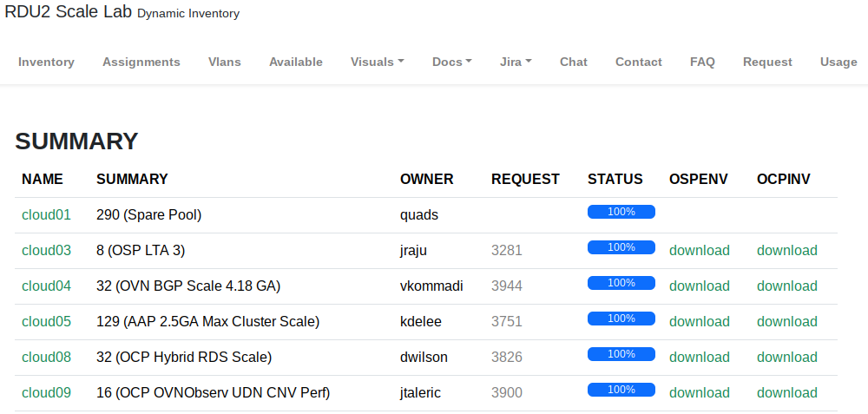Download OCPINV file for cloud08

tap(786, 357)
